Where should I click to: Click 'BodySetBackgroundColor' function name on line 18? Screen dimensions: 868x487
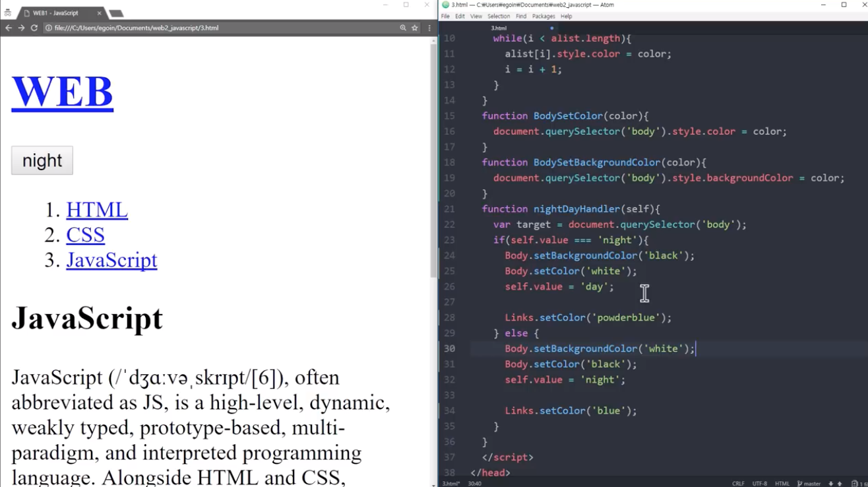(x=597, y=162)
